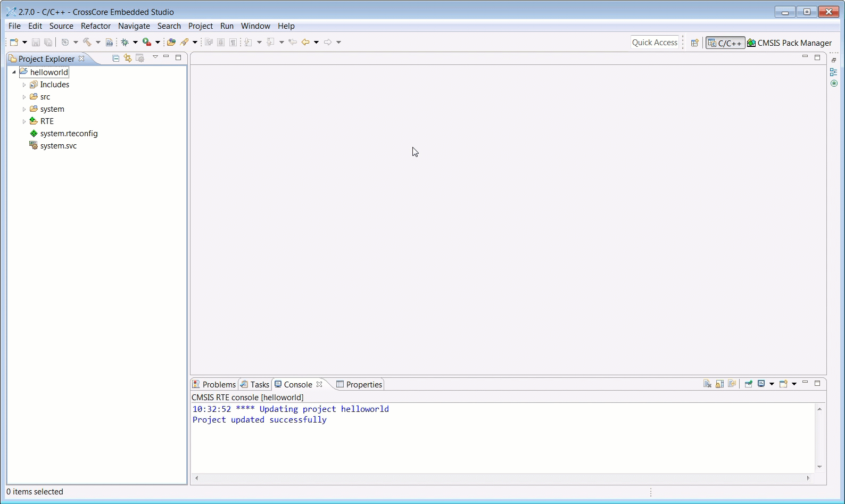The height and width of the screenshot is (504, 845).
Task: Click the Console vertical scrollbar down arrow
Action: point(819,467)
